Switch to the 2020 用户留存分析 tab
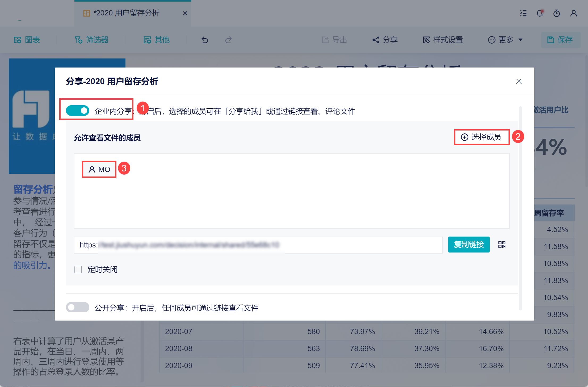The width and height of the screenshot is (588, 387). click(x=126, y=13)
